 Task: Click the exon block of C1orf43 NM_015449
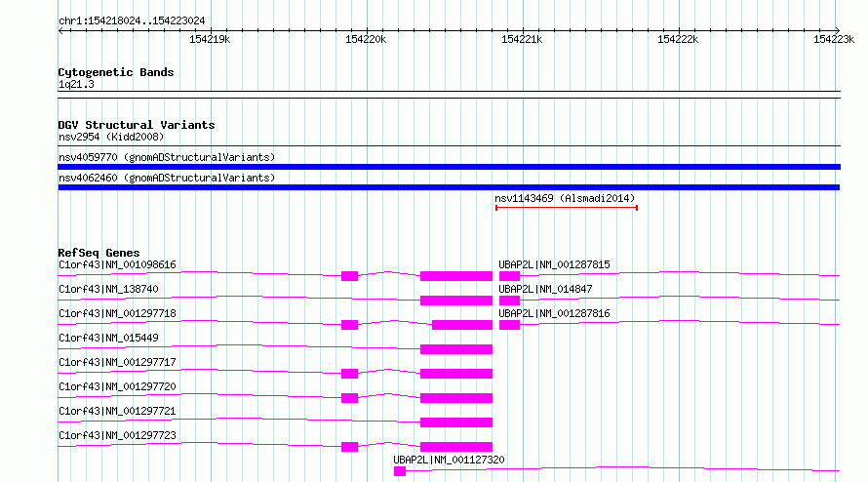coord(456,349)
